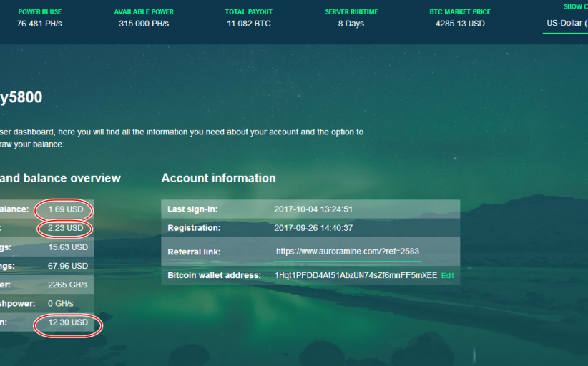Click the Registration date value
Screen dimensions: 588x366
[313, 228]
